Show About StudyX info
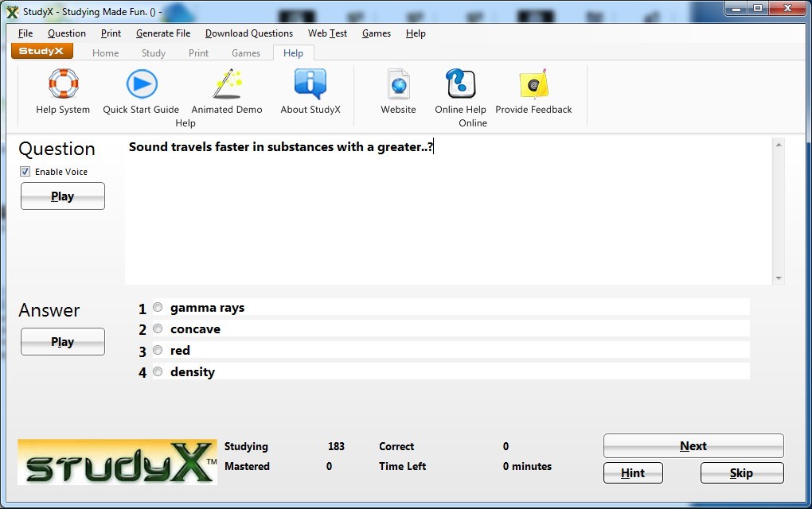This screenshot has width=812, height=509. click(310, 84)
